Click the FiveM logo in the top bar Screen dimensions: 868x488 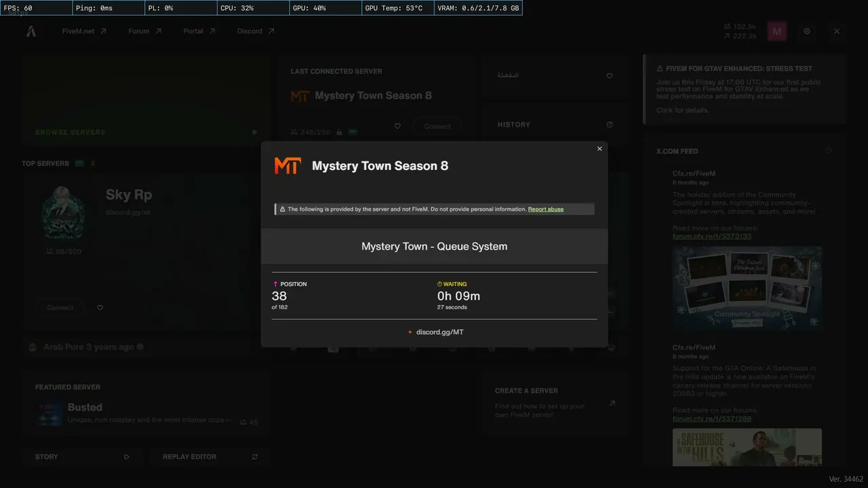(x=31, y=31)
